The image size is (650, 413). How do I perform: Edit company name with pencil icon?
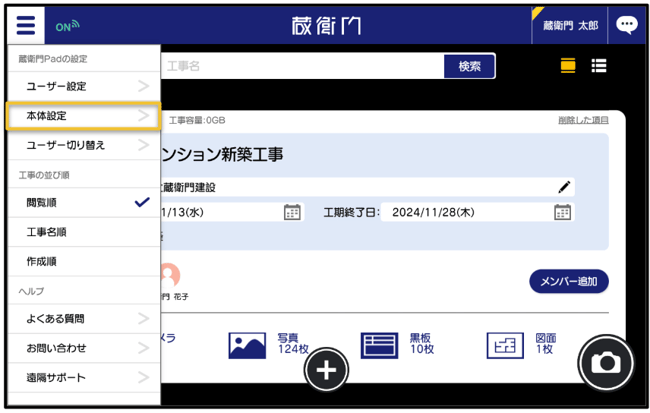click(x=564, y=187)
